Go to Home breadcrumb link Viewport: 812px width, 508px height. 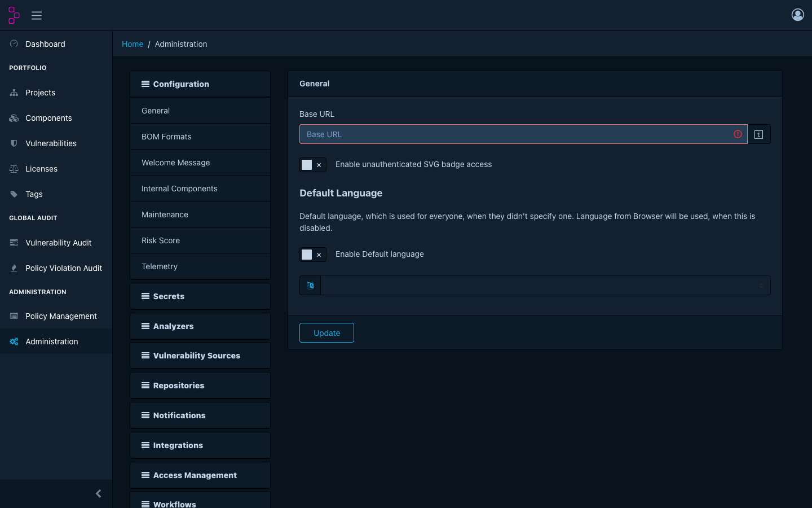[133, 44]
